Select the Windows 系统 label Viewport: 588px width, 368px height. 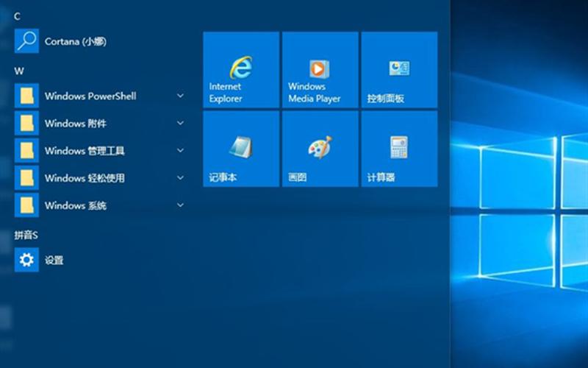click(76, 206)
